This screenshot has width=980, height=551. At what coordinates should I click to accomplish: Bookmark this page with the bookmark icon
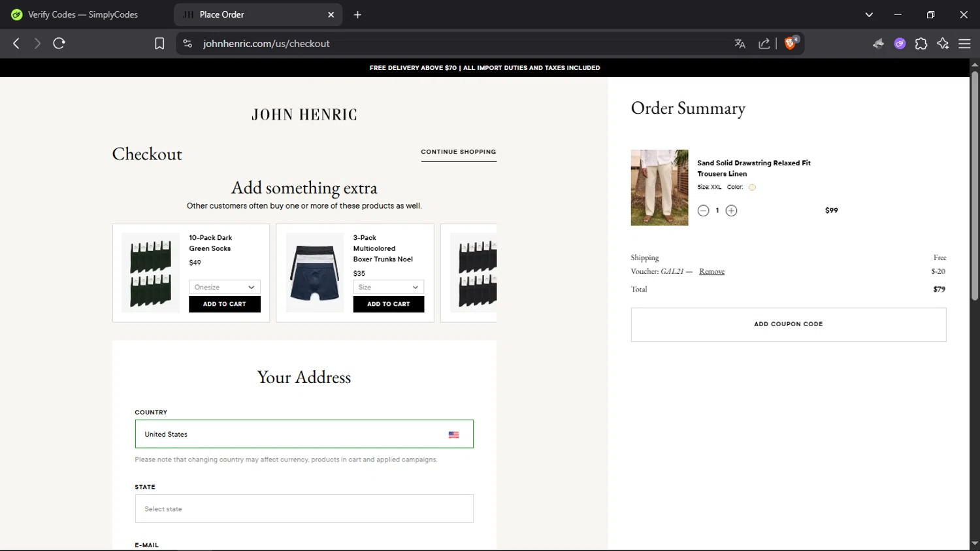click(x=159, y=44)
